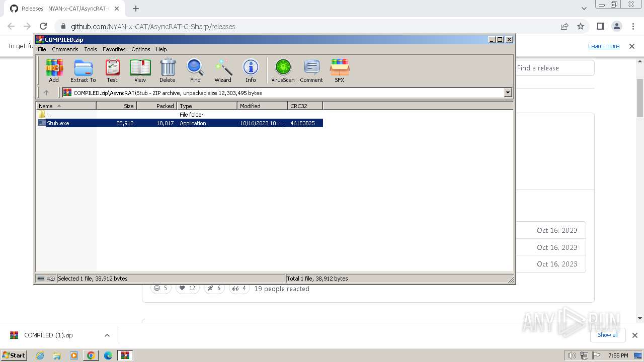Open Microsoft Edge taskbar icon
The image size is (644, 362).
[108, 355]
